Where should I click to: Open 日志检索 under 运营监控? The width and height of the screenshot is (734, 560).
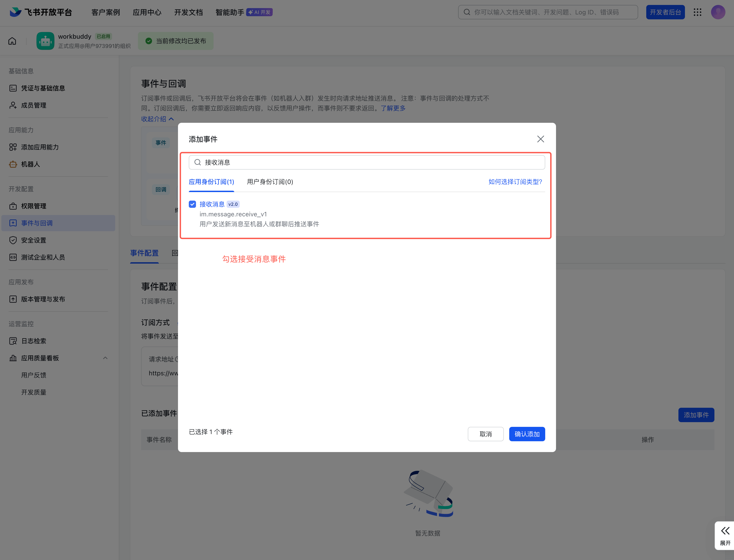click(34, 341)
